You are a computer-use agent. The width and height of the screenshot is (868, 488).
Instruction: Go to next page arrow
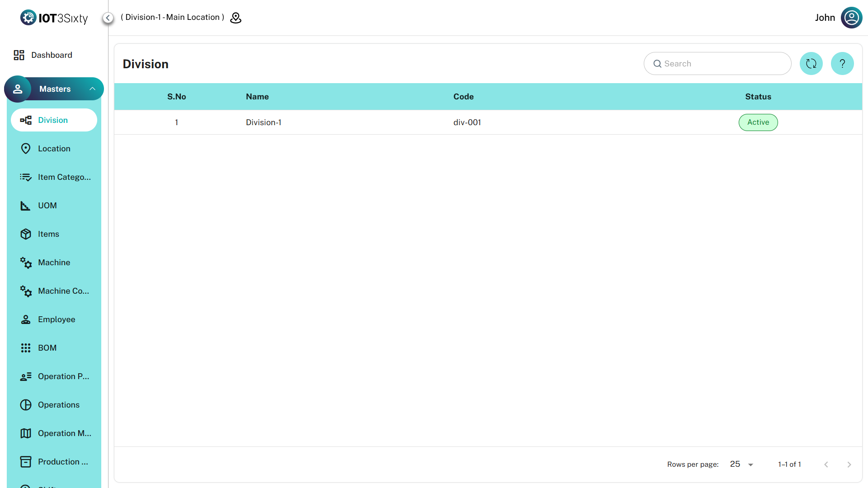tap(849, 465)
